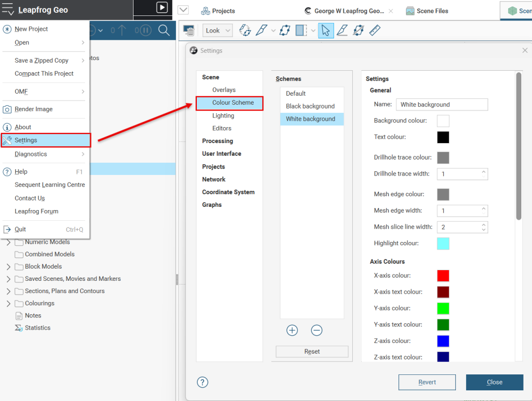Click the Revert button
Image resolution: width=532 pixels, height=401 pixels.
(x=427, y=382)
